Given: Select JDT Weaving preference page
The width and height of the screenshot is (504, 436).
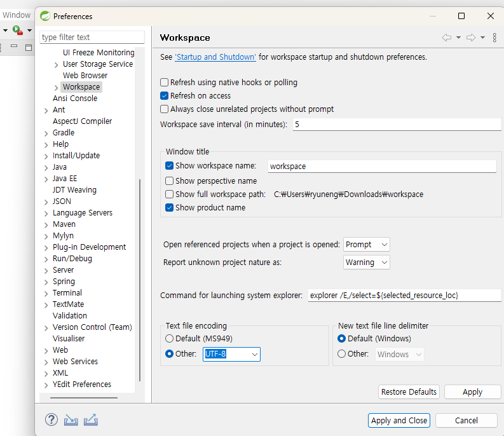Looking at the screenshot, I should click(x=74, y=189).
